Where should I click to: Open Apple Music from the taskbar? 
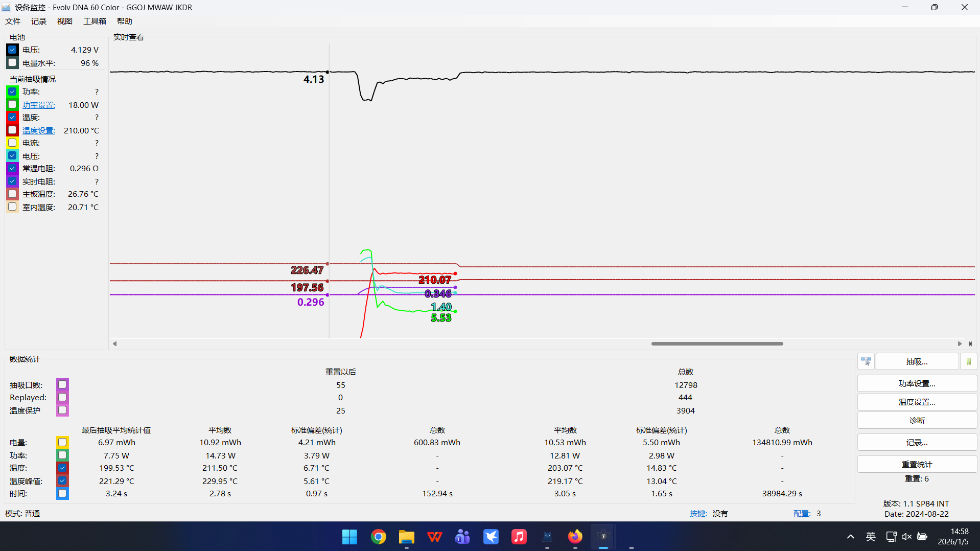click(519, 537)
